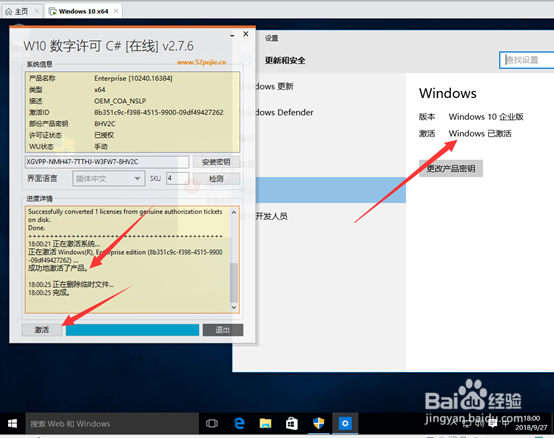Click the SKU value field
The width and height of the screenshot is (554, 438).
[178, 178]
